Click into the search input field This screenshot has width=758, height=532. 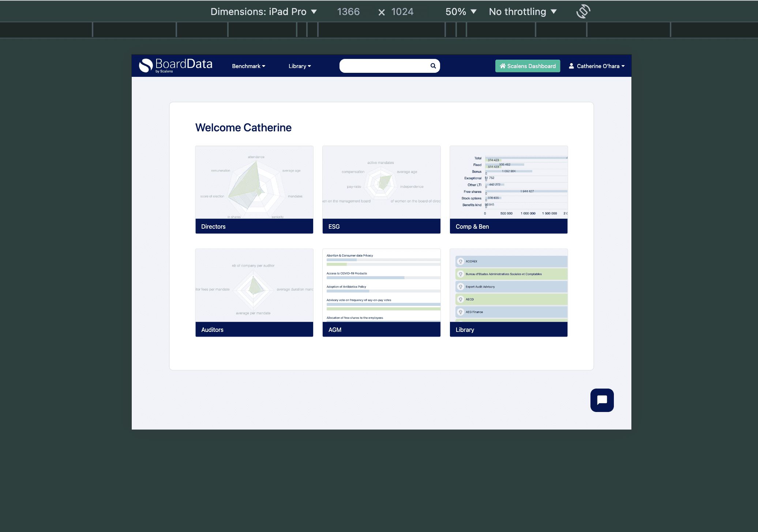[x=384, y=66]
